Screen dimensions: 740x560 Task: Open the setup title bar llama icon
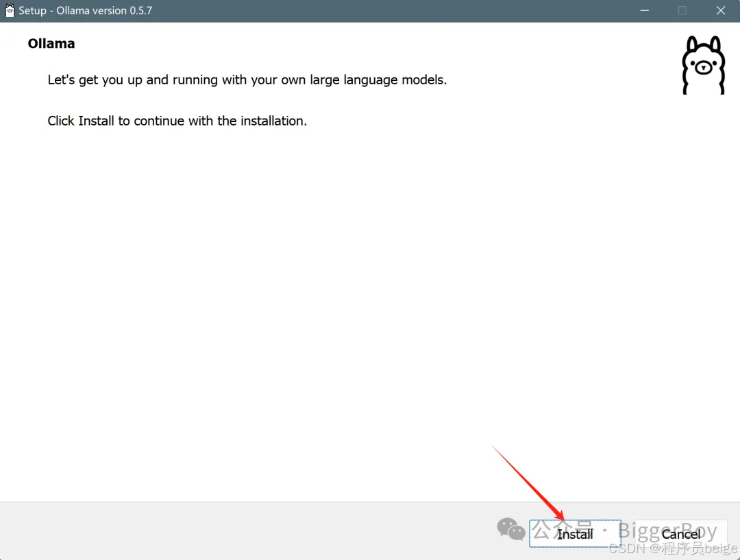[10, 10]
